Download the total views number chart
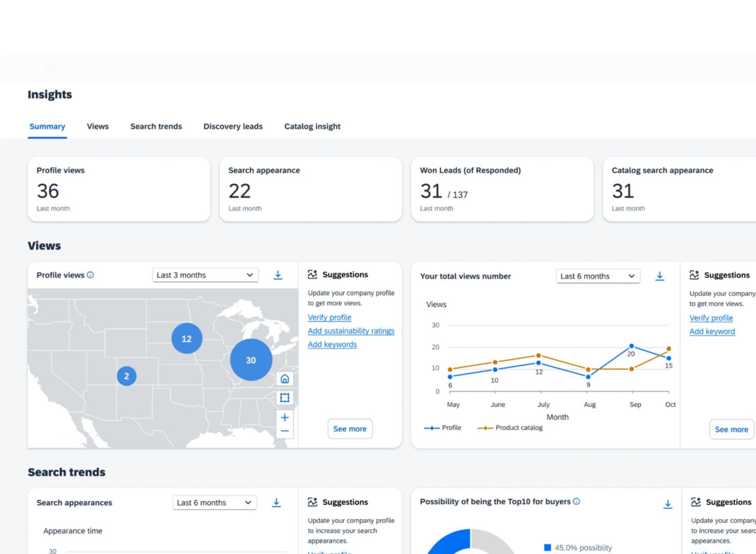The height and width of the screenshot is (554, 756). coord(659,276)
